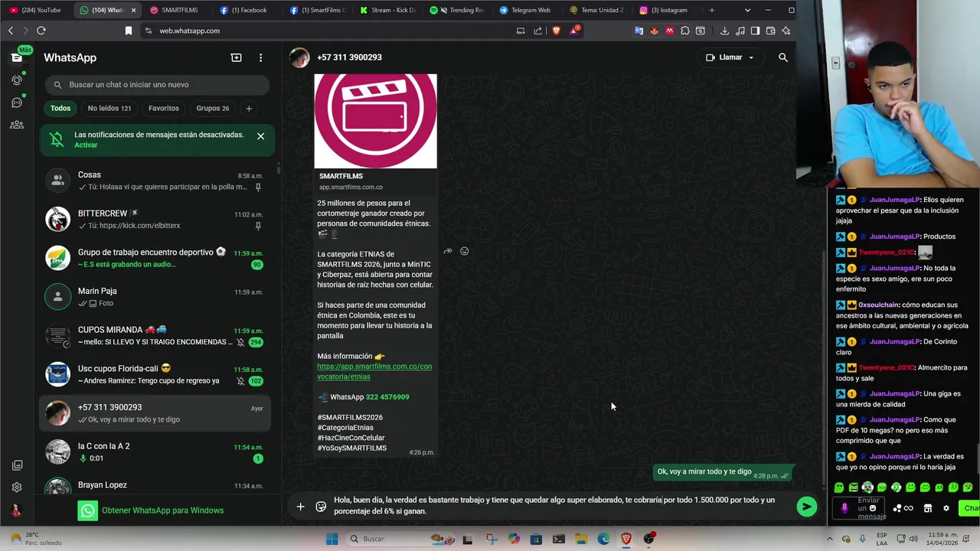Open the Extensions puzzle icon

(x=684, y=31)
